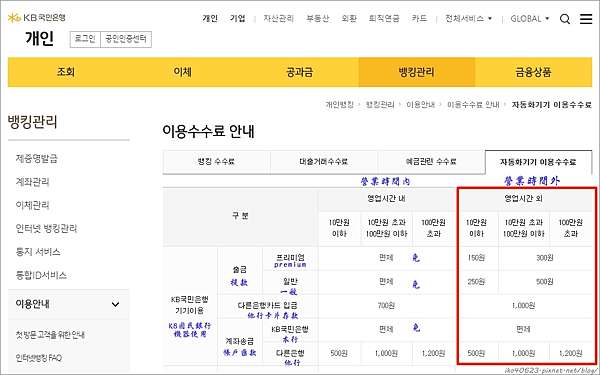Image resolution: width=600 pixels, height=375 pixels.
Task: Open 통지 서비스 in the sidebar
Action: pyautogui.click(x=38, y=252)
